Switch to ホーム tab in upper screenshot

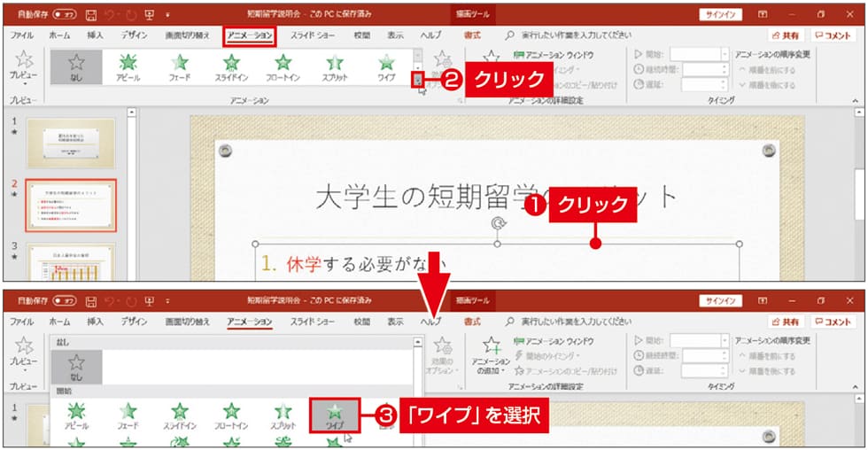pyautogui.click(x=59, y=35)
